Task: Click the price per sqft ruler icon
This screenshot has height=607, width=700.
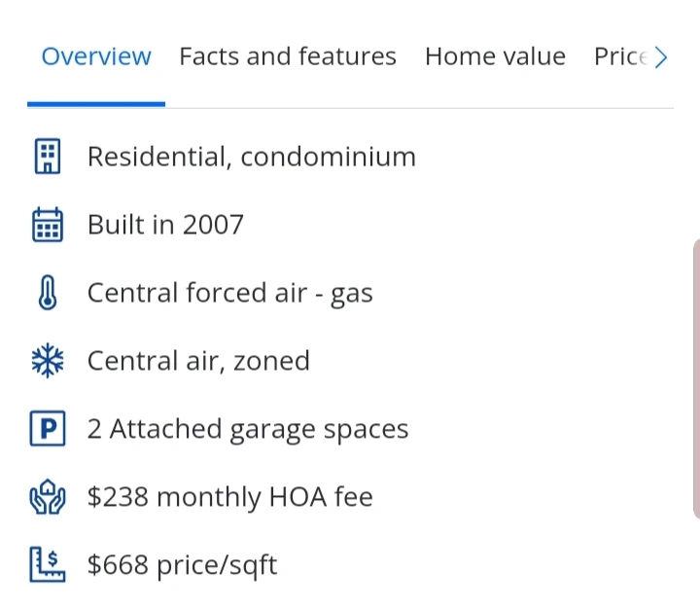Action: (x=47, y=565)
